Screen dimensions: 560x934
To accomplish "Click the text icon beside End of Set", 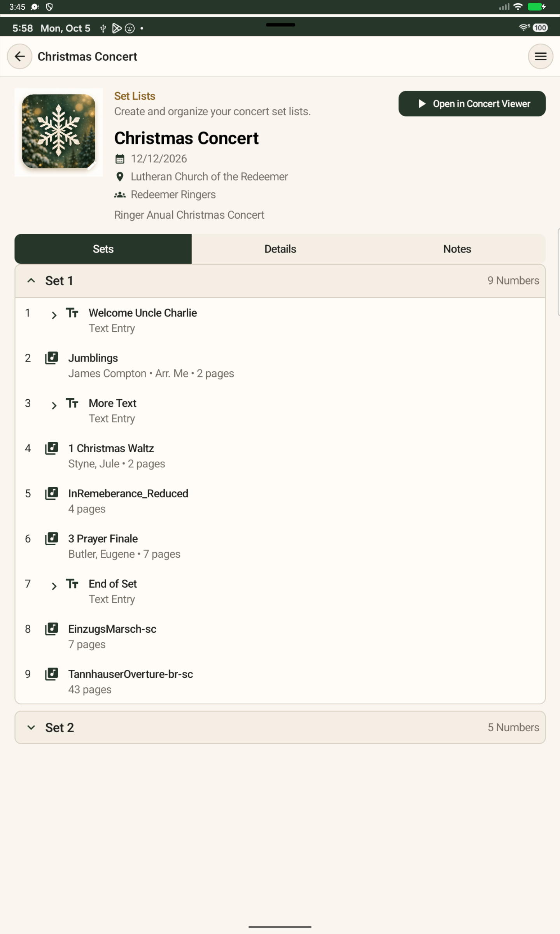I will [72, 584].
